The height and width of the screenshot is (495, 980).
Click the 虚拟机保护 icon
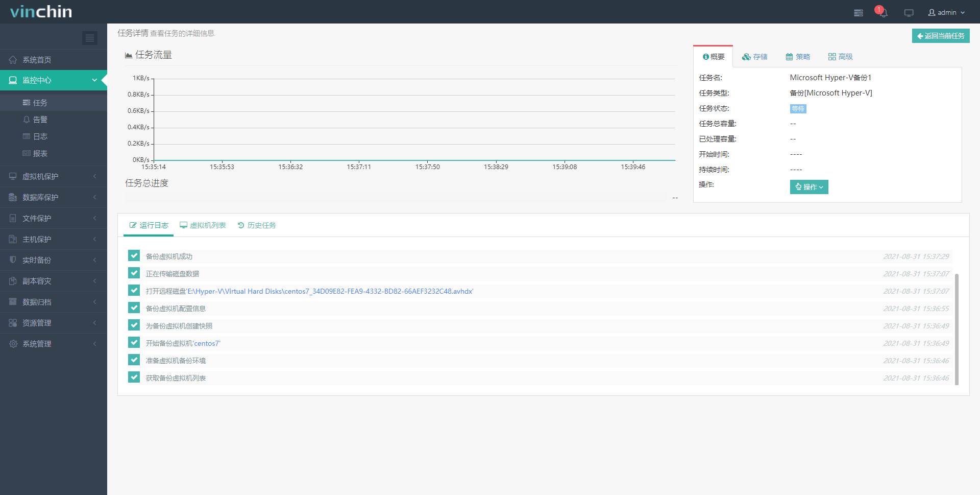pyautogui.click(x=13, y=176)
